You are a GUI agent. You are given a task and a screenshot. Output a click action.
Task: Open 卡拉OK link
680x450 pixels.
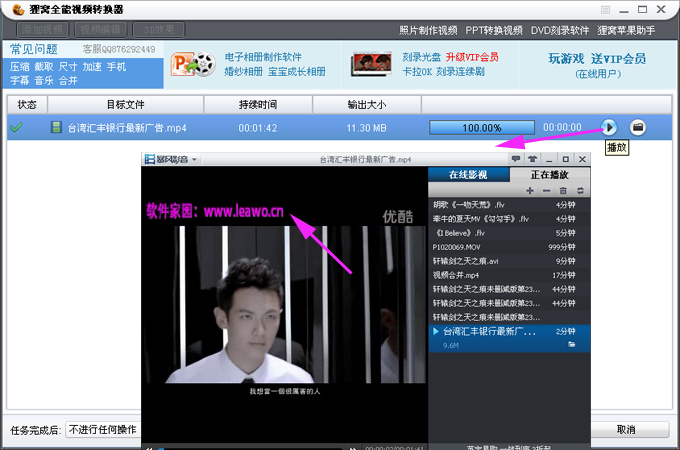tap(417, 72)
